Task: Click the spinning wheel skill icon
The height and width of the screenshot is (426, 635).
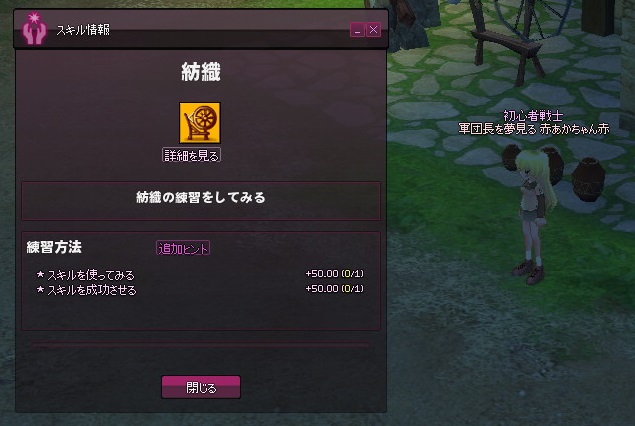Action: point(200,123)
